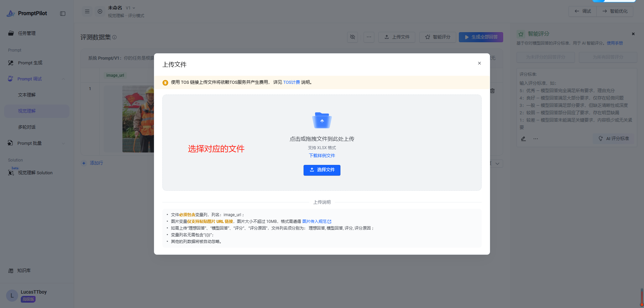Click the 高级版 badge
Image resolution: width=644 pixels, height=308 pixels.
[x=28, y=299]
